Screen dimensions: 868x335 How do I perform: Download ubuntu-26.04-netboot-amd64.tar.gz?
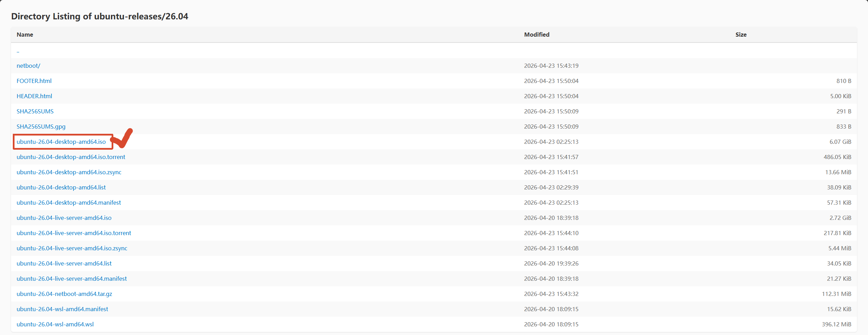(x=64, y=294)
